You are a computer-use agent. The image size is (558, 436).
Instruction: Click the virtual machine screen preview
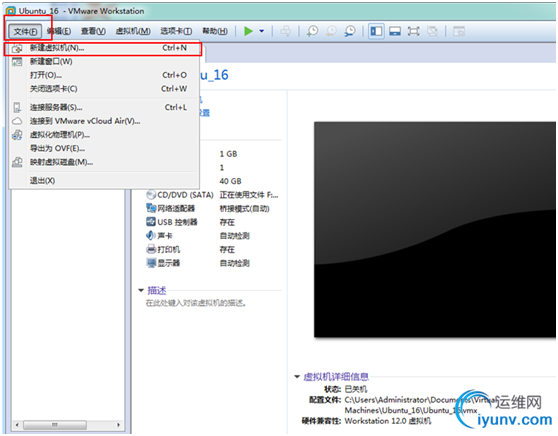[435, 230]
